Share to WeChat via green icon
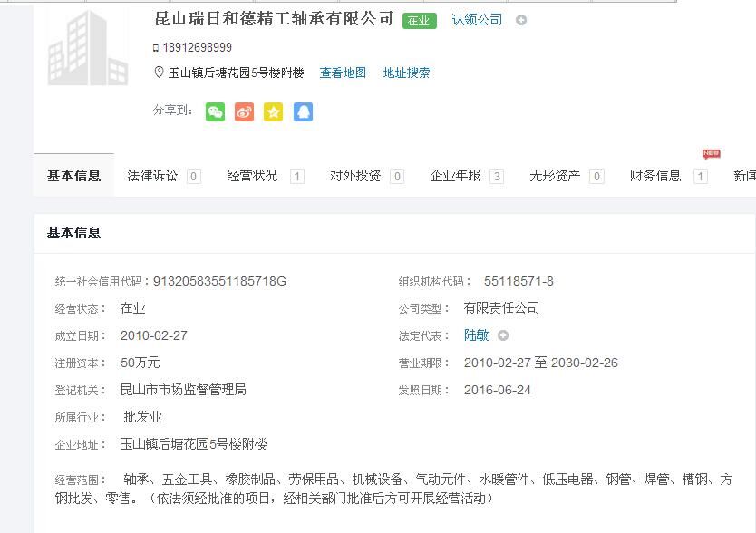The width and height of the screenshot is (756, 533). (x=215, y=111)
